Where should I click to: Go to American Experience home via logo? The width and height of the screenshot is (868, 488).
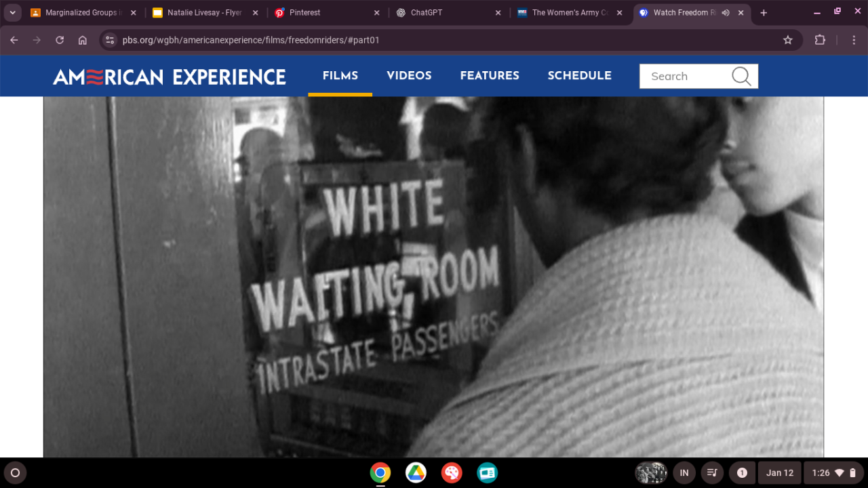pyautogui.click(x=170, y=77)
